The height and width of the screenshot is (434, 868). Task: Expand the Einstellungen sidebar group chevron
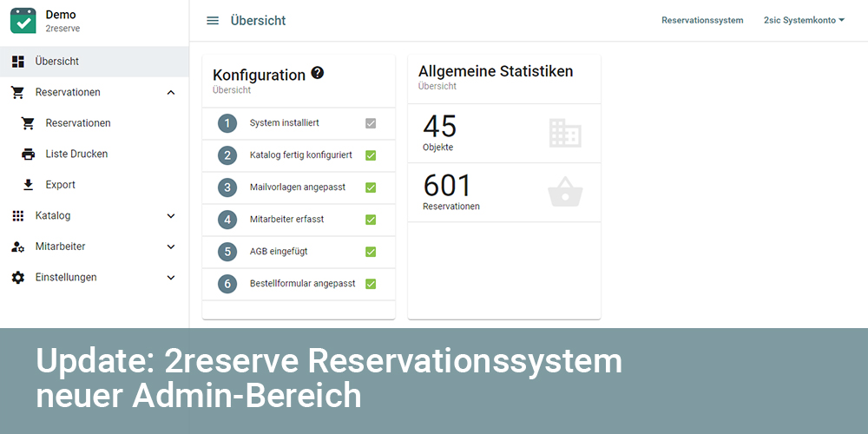coord(171,278)
